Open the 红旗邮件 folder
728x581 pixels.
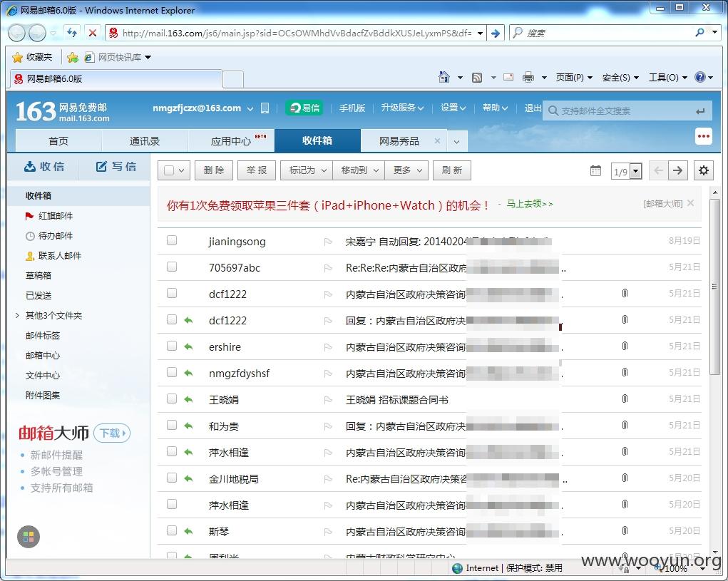pos(55,216)
